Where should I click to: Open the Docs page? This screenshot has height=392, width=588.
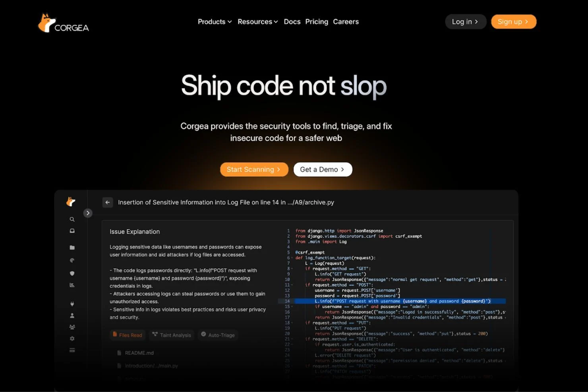[292, 22]
